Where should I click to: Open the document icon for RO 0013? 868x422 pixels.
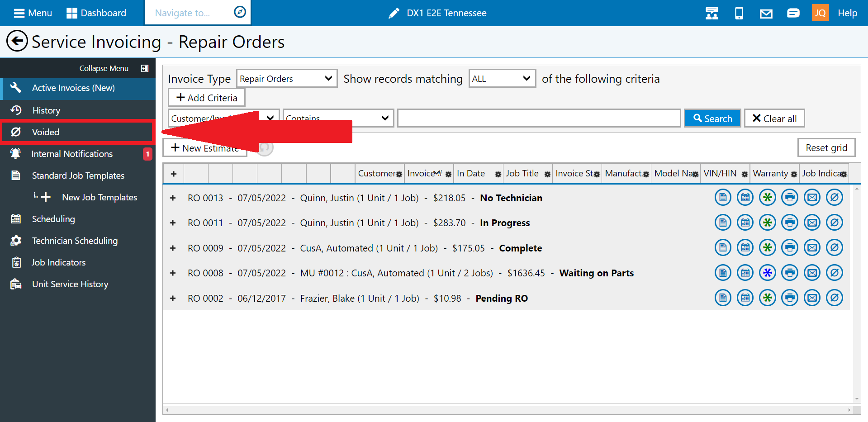pos(723,198)
